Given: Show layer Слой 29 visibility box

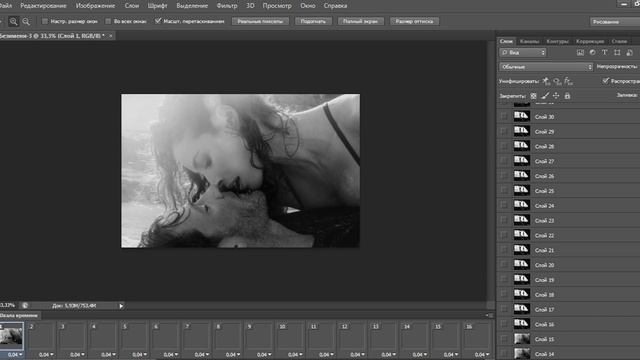Looking at the screenshot, I should 504,131.
